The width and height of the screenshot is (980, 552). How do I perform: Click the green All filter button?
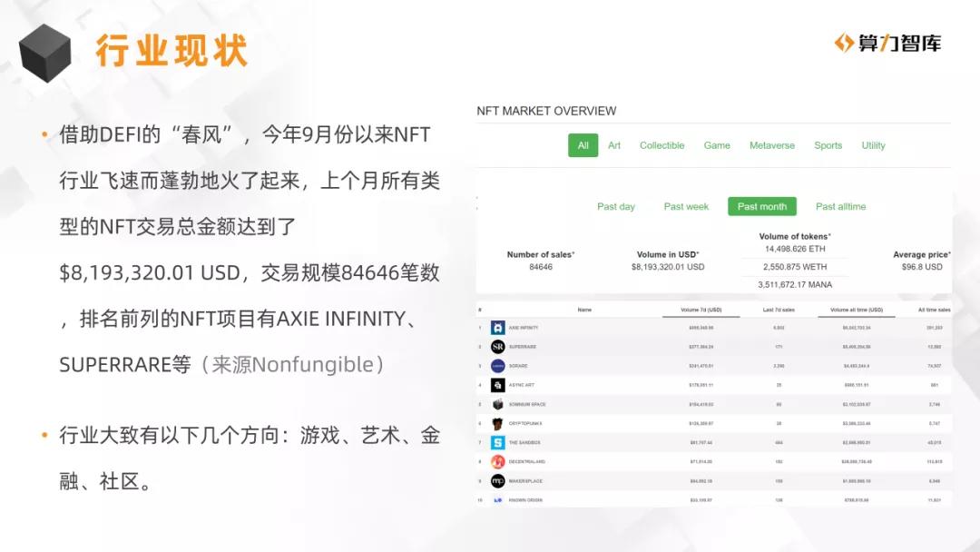(584, 145)
